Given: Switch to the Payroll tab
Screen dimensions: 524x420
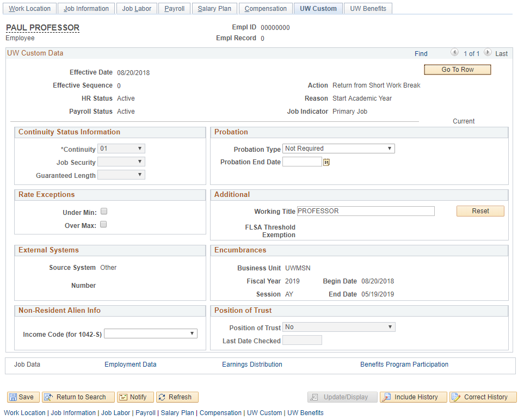Looking at the screenshot, I should (175, 8).
